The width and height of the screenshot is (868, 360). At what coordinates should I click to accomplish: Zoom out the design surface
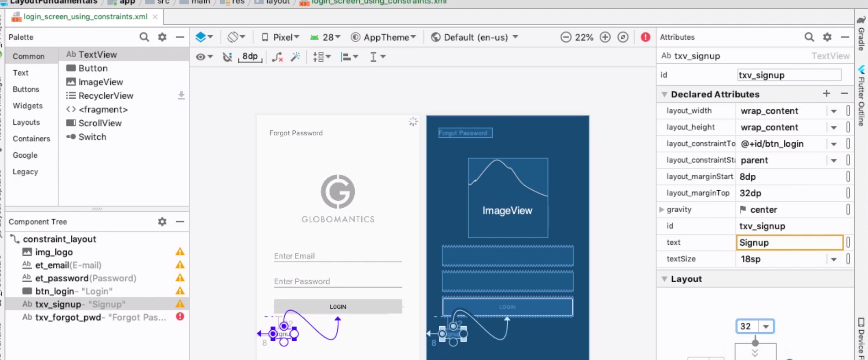pyautogui.click(x=566, y=37)
